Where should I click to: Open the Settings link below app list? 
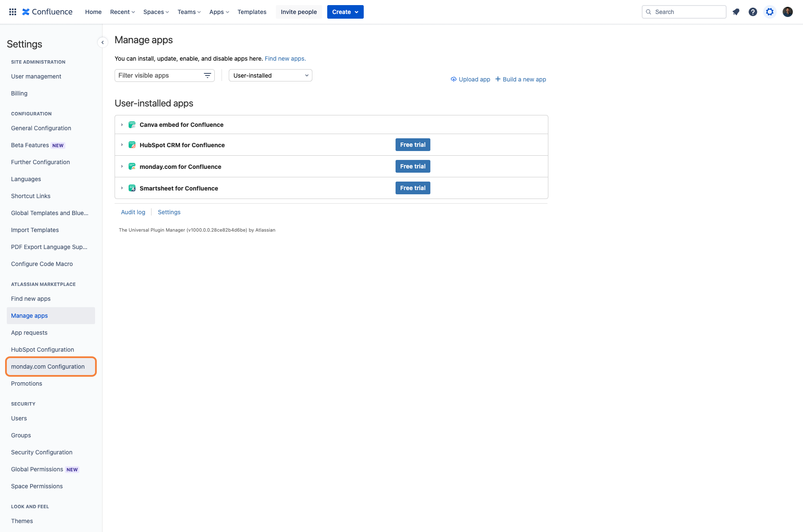(169, 212)
